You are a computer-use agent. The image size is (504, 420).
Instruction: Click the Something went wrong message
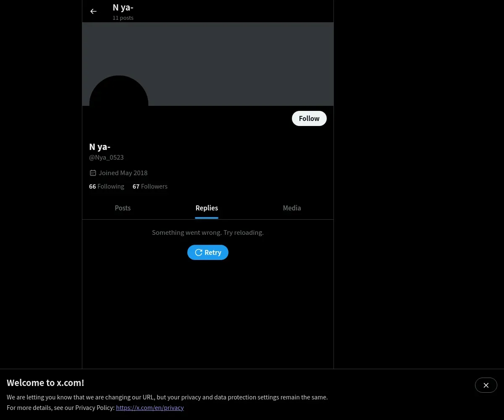click(208, 232)
